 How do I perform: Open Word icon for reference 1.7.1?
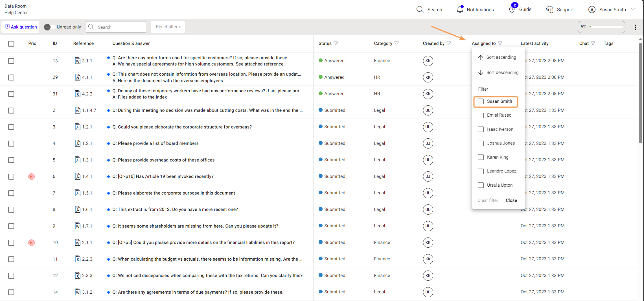click(78, 226)
